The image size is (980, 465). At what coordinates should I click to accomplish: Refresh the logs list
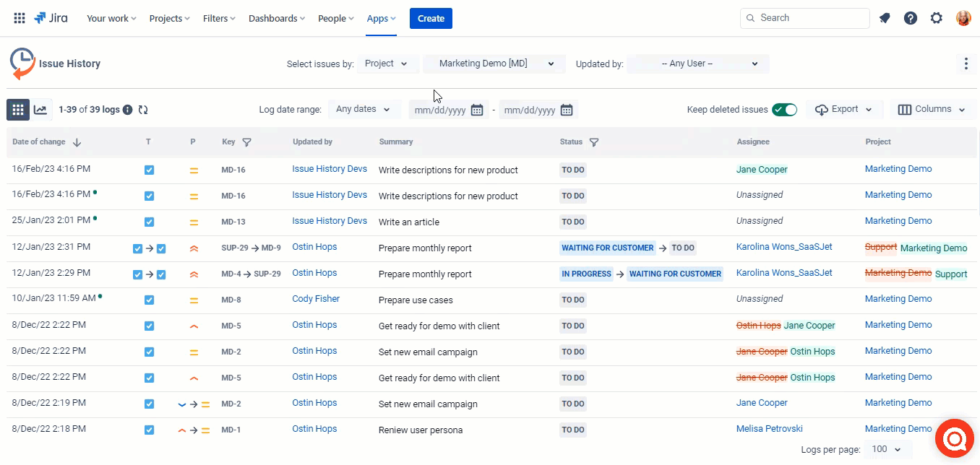coord(143,110)
